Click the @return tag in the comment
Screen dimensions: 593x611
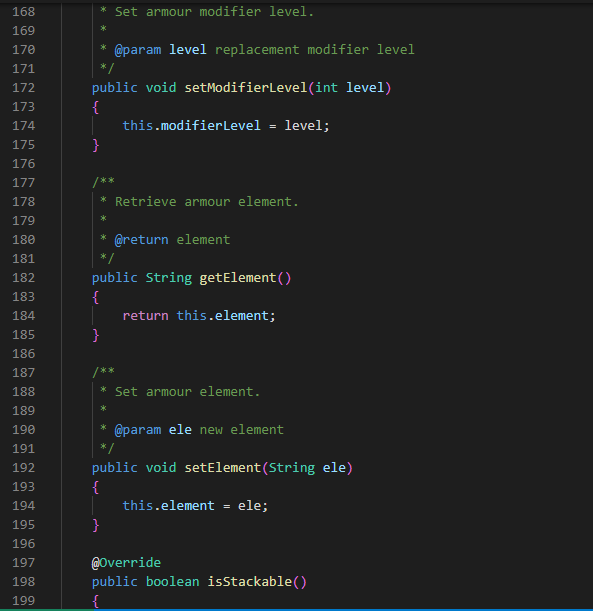[x=141, y=240]
